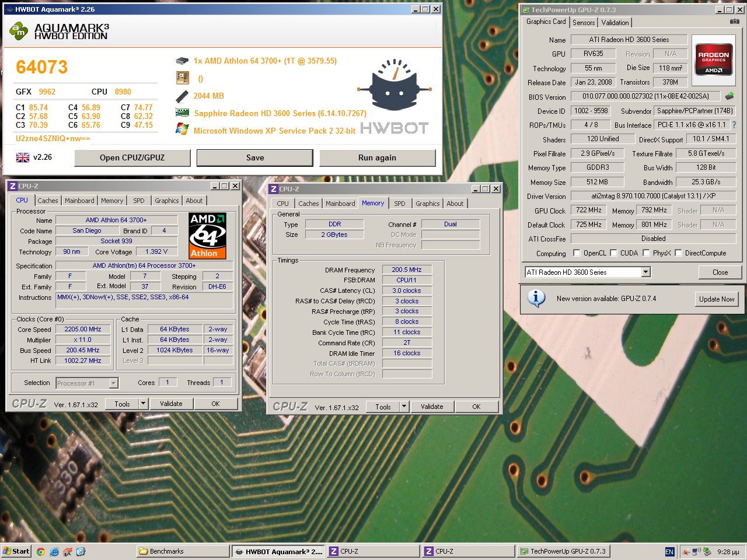Enable the PhysX checkbox in GPU-Z
Viewport: 747px width, 560px height.
tap(646, 253)
